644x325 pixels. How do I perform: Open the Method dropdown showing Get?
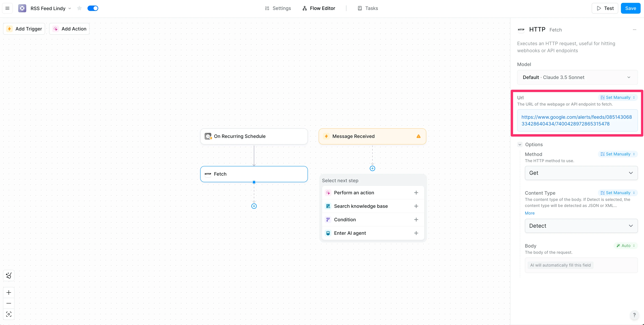coord(581,173)
